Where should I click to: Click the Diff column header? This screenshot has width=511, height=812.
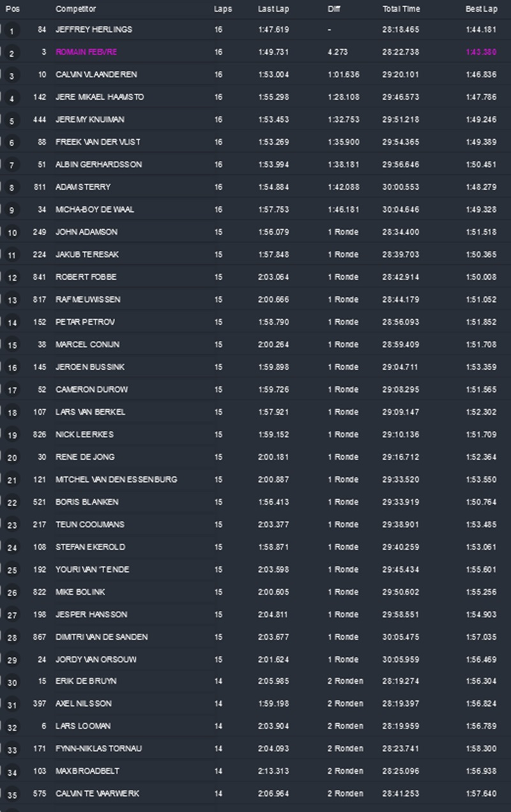pos(333,10)
